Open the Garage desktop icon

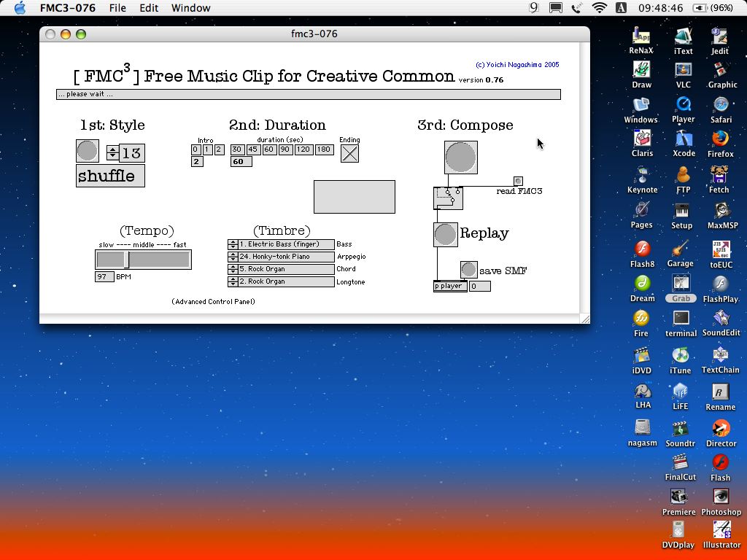[x=681, y=254]
